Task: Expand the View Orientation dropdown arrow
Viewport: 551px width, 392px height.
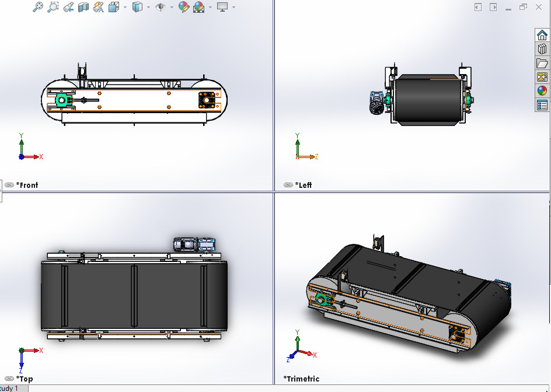Action: pyautogui.click(x=124, y=8)
